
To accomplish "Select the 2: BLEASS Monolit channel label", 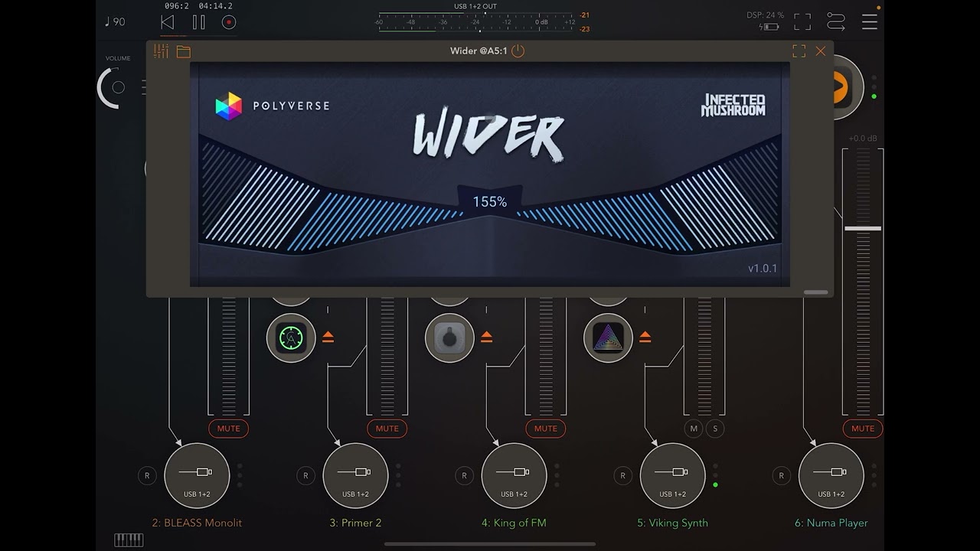I will tap(197, 523).
